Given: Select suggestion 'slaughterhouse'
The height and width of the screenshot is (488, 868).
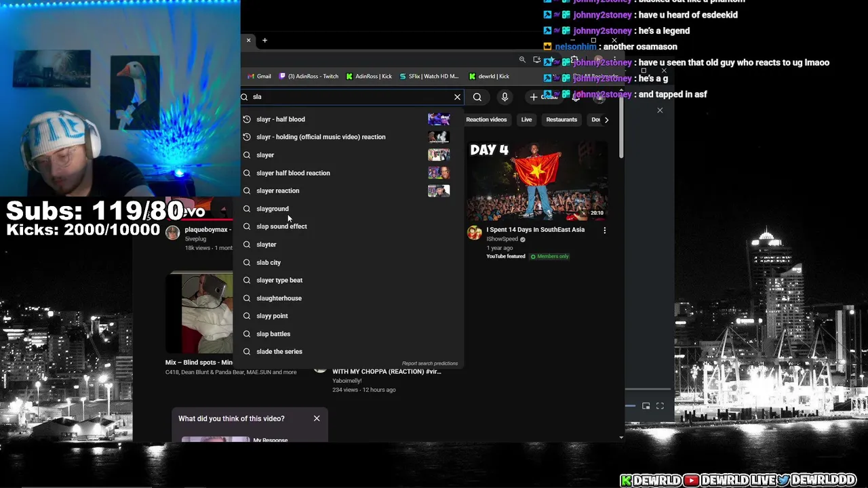Looking at the screenshot, I should pos(349,298).
